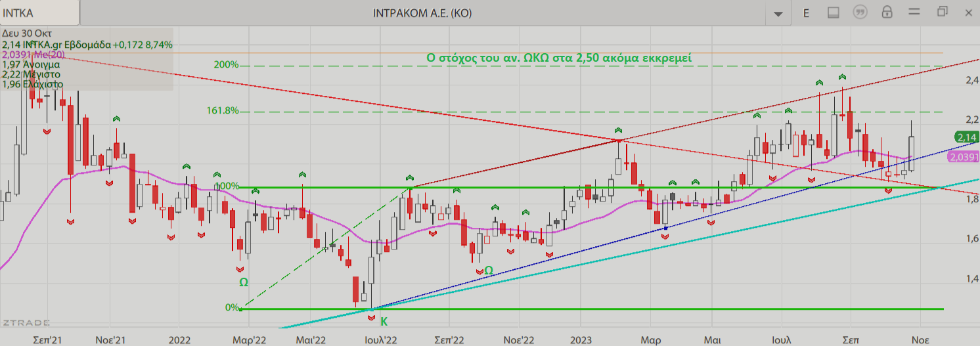Click the '1,96 Ελάχιστο' legend row
The image size is (980, 346).
[33, 84]
